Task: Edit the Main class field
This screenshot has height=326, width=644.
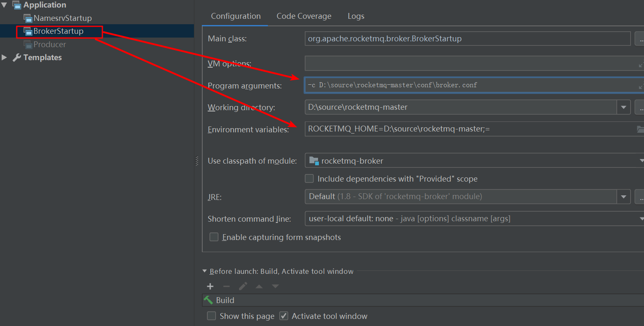Action: [468, 38]
